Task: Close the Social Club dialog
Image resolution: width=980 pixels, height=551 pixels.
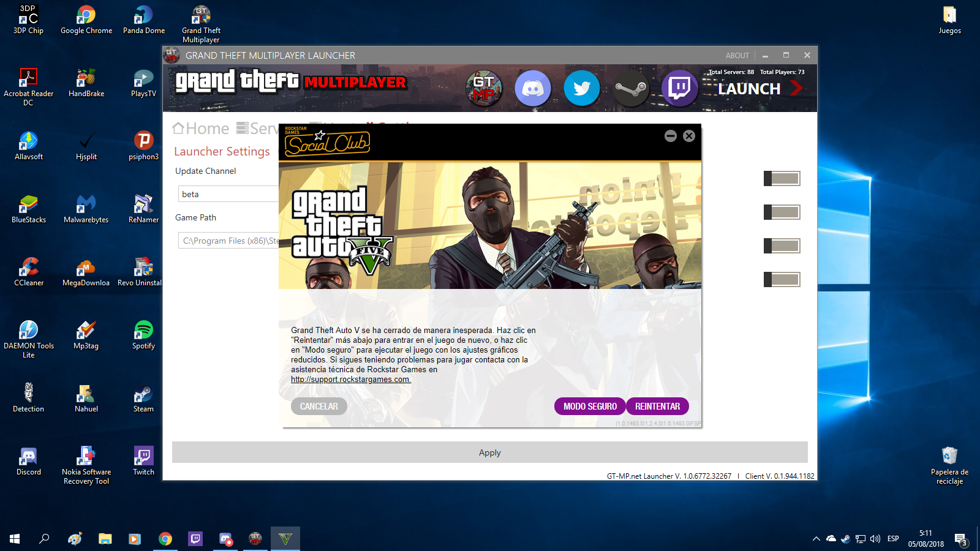Action: [x=689, y=136]
